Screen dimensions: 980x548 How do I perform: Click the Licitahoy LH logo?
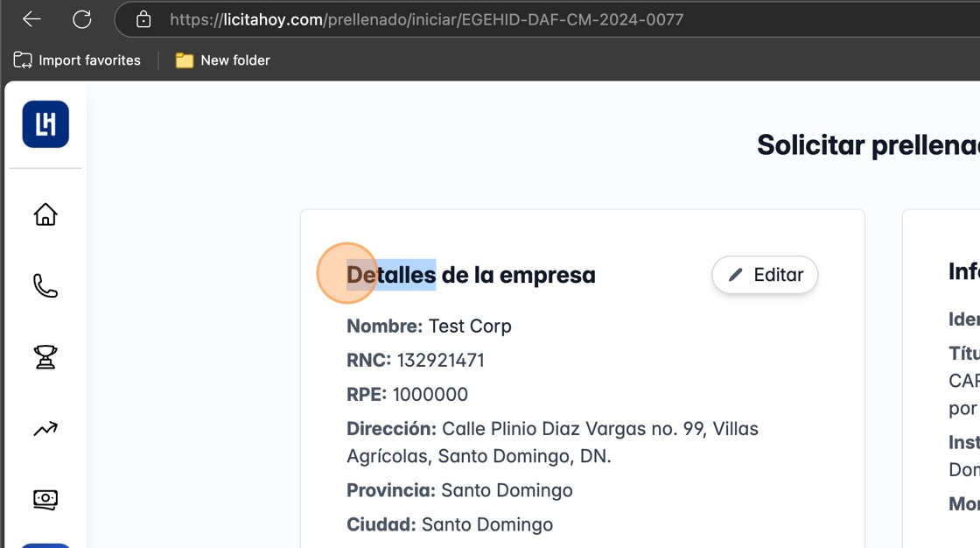(45, 124)
